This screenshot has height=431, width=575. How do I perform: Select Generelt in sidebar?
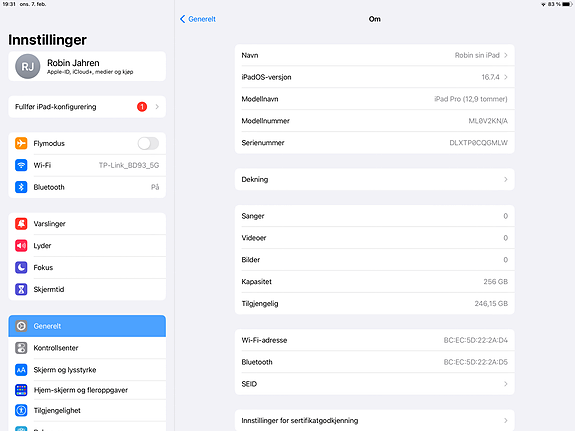[x=87, y=326]
